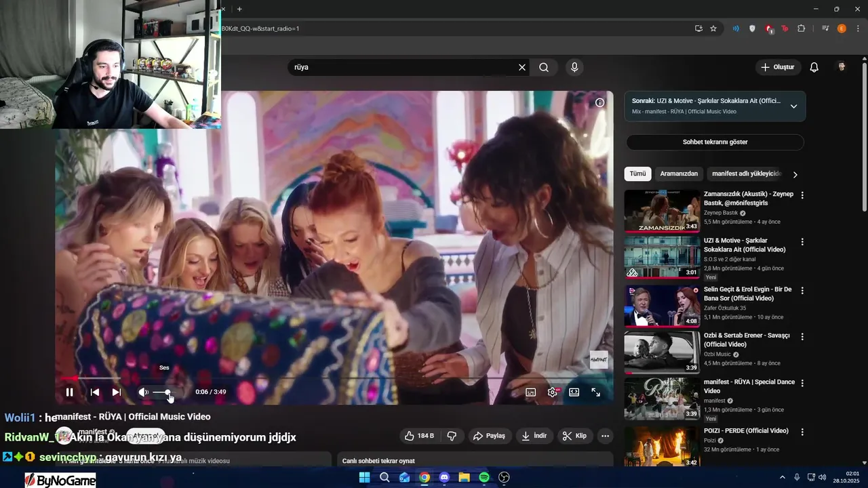
Task: Click the Oluştur create button
Action: coord(778,67)
